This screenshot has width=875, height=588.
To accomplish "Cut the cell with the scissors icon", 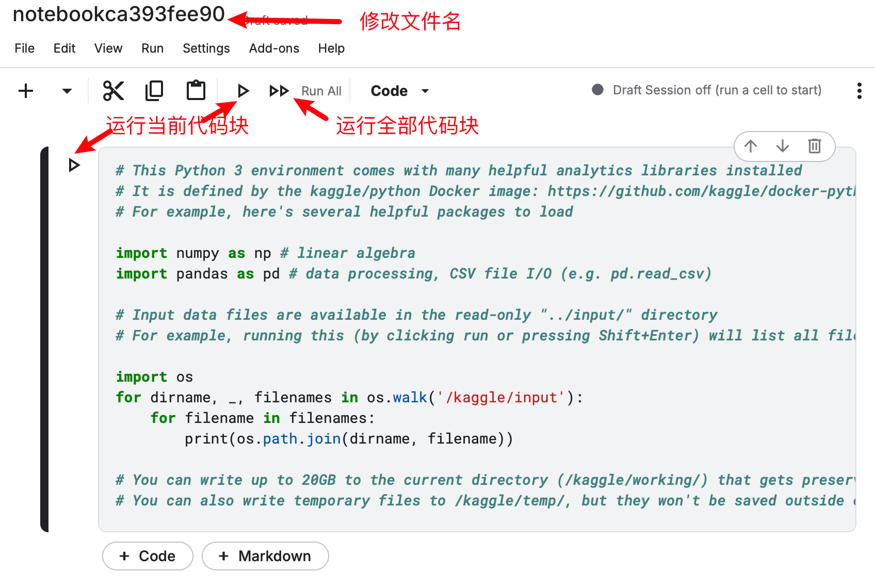I will [x=114, y=91].
